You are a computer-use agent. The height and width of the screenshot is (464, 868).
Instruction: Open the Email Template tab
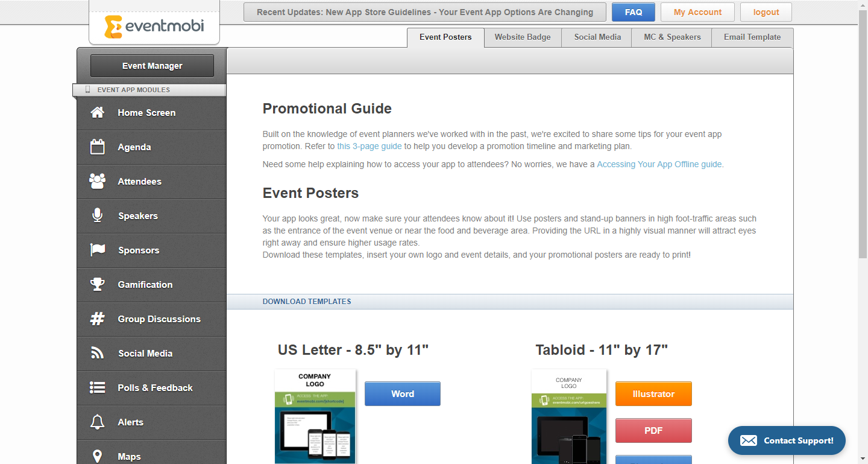pos(752,37)
